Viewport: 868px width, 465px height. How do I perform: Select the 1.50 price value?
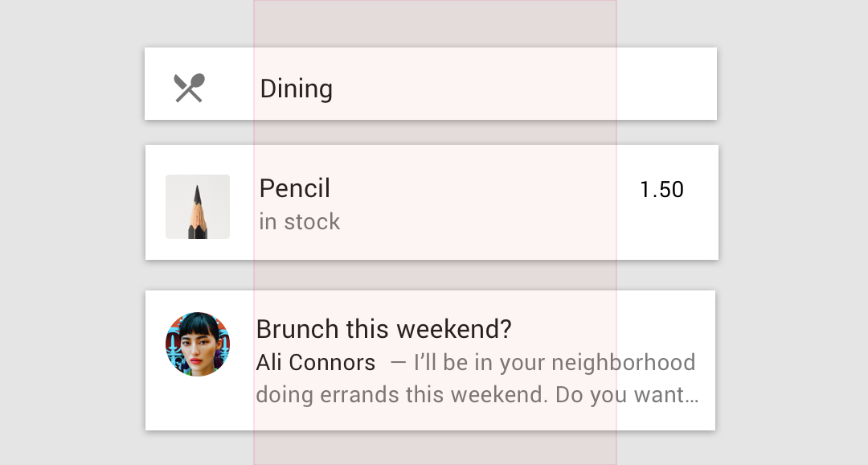(x=661, y=190)
